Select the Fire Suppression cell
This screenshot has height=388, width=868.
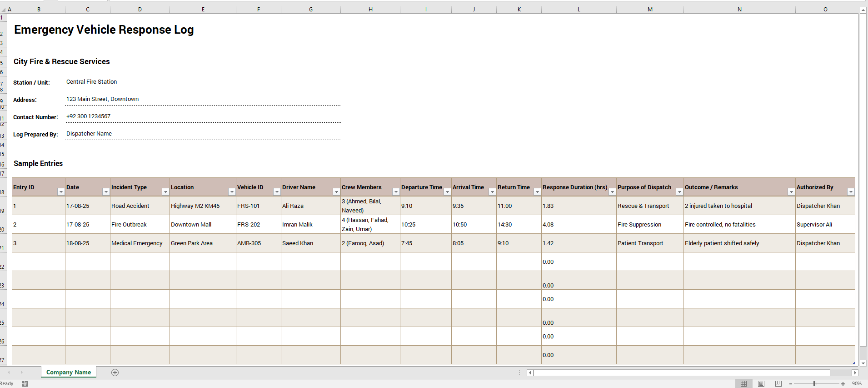(x=650, y=225)
